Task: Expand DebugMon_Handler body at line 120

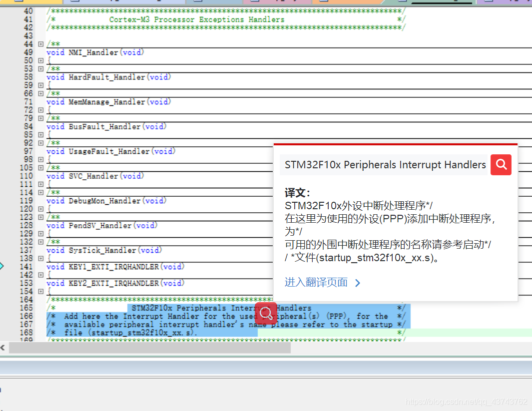Action: click(x=41, y=209)
